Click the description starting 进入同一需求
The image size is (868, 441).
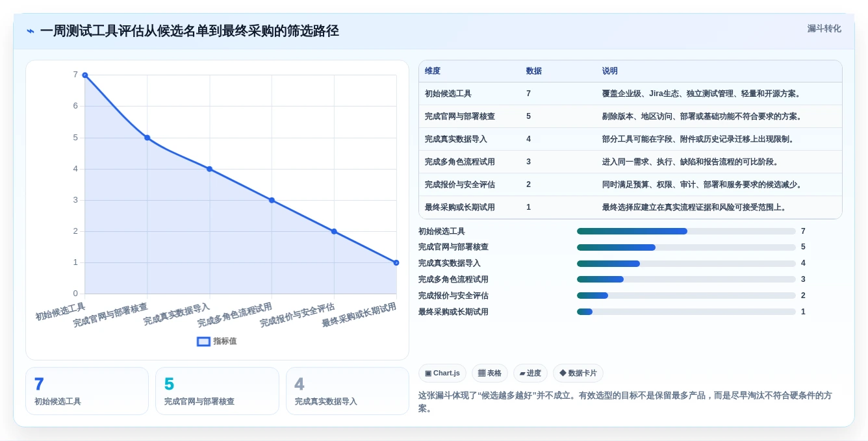692,162
